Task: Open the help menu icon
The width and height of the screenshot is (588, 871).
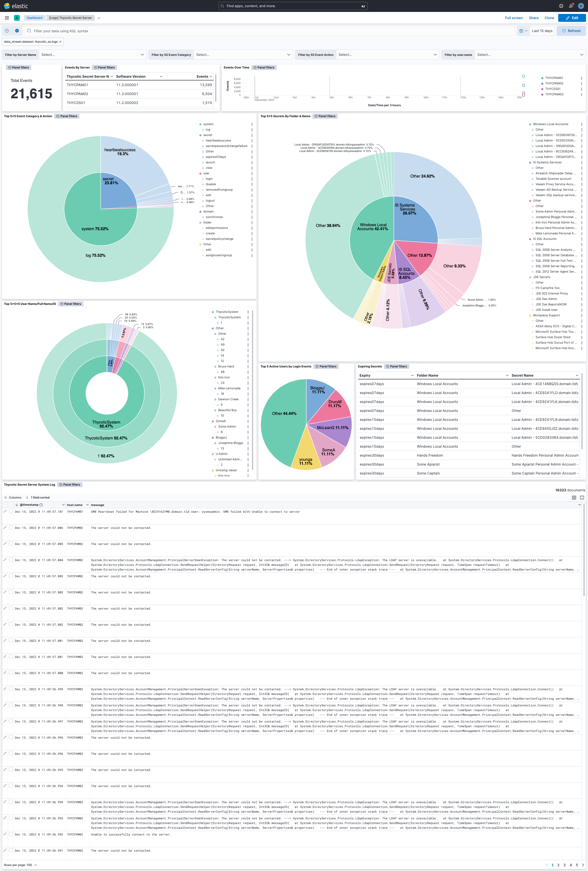Action: [x=561, y=6]
